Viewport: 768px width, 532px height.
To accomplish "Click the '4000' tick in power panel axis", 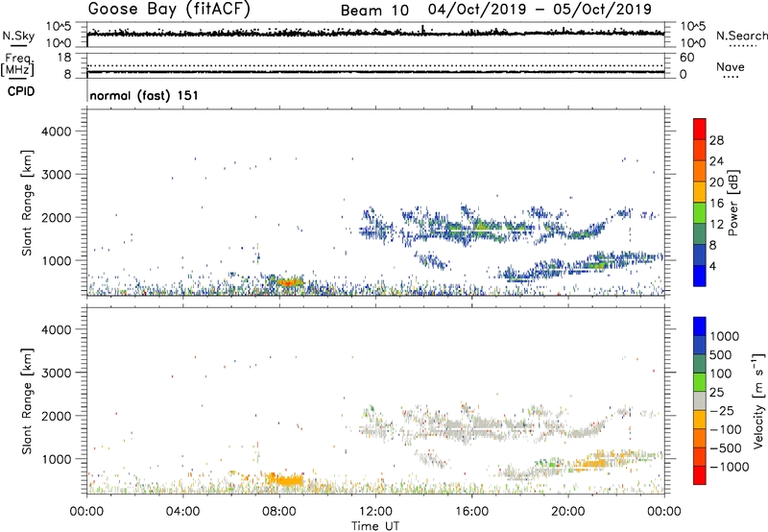I will coord(56,132).
